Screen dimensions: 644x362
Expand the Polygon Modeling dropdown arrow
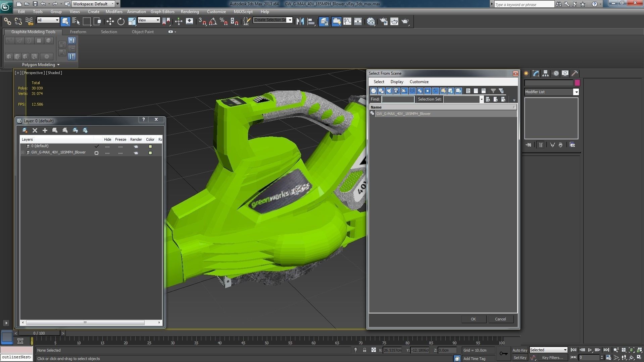pyautogui.click(x=58, y=65)
